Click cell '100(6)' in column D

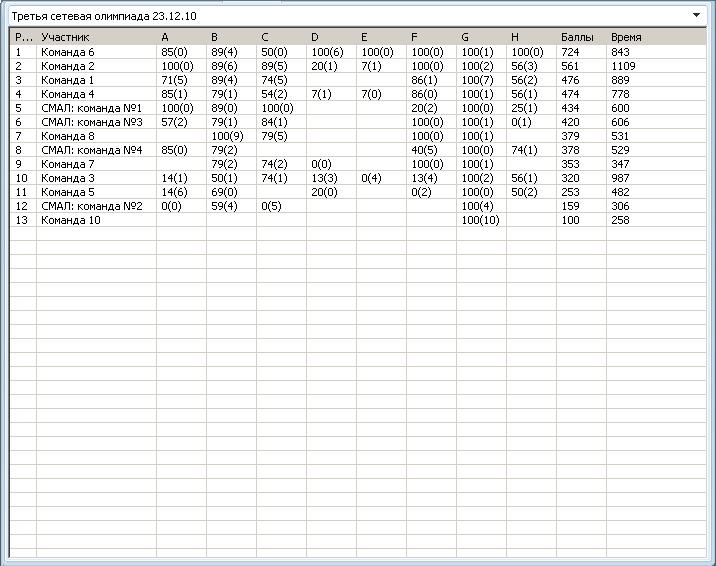(x=327, y=52)
